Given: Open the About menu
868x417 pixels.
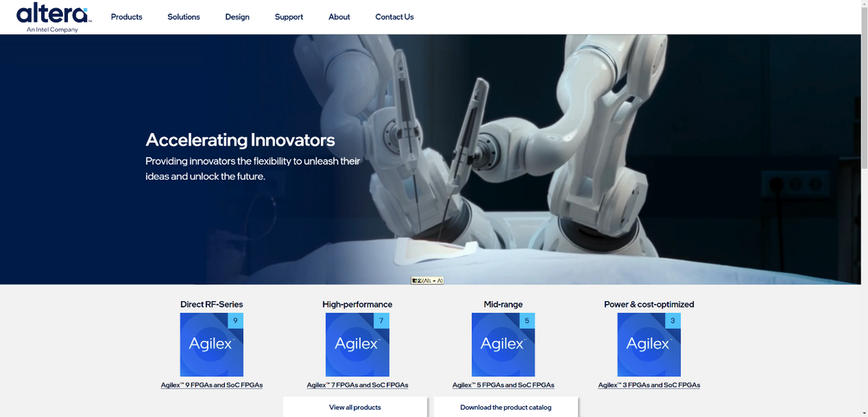Looking at the screenshot, I should (339, 17).
